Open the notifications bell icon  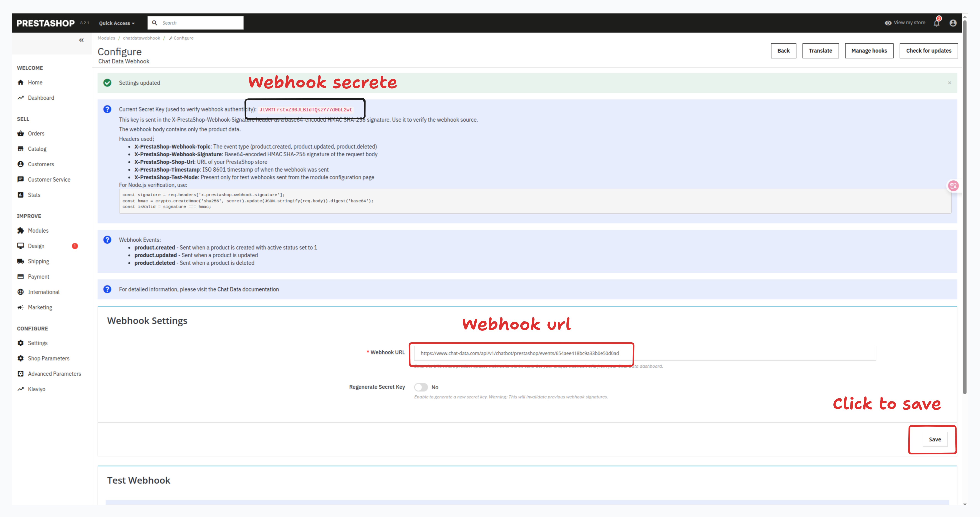pos(937,23)
